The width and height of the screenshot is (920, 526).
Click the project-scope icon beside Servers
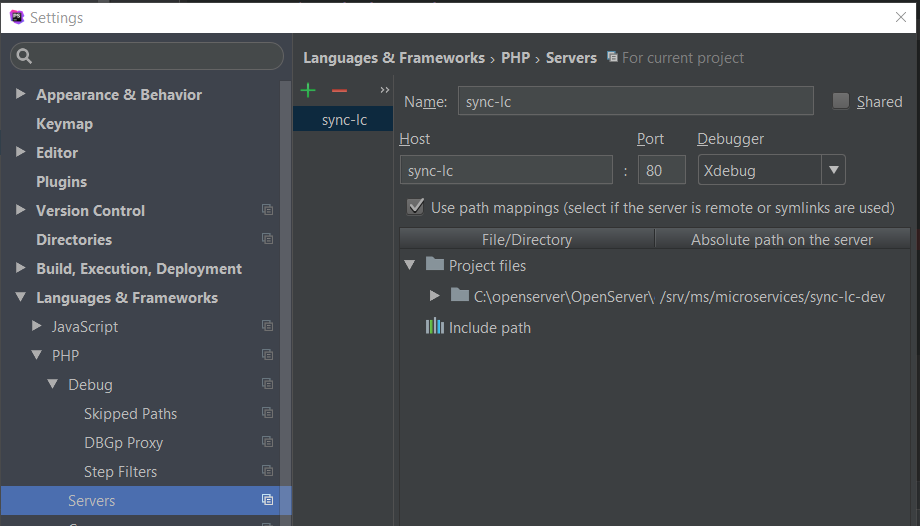point(267,500)
